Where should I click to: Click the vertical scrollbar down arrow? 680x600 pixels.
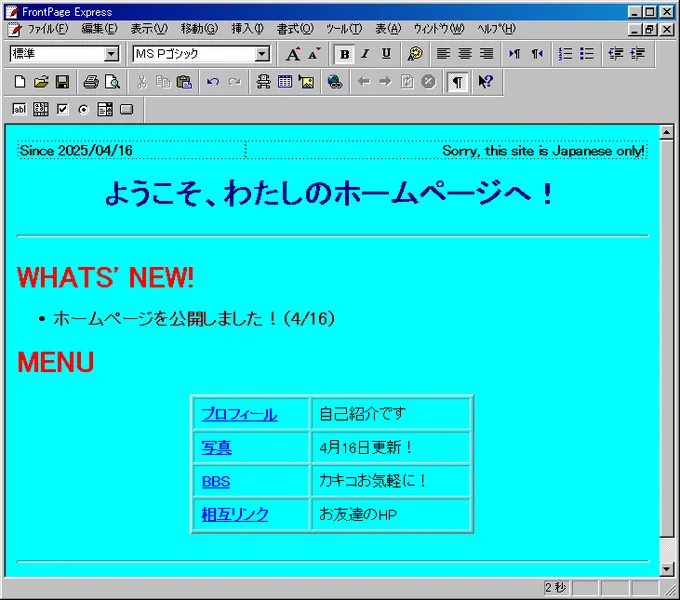(666, 569)
